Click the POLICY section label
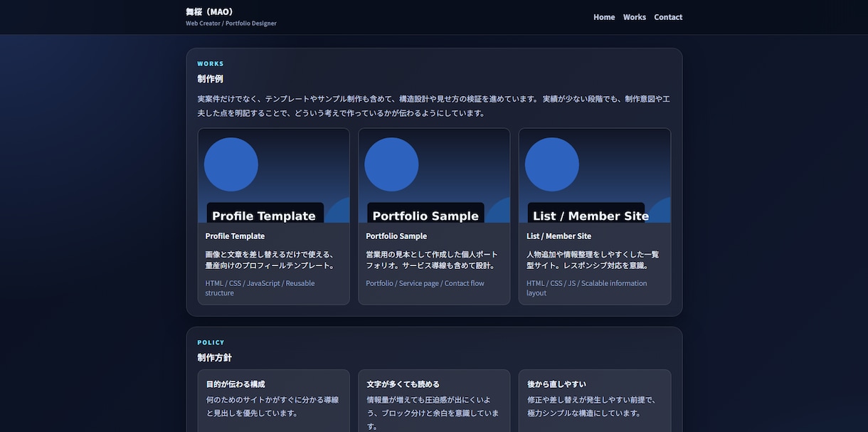Viewport: 868px width, 432px height. click(211, 343)
